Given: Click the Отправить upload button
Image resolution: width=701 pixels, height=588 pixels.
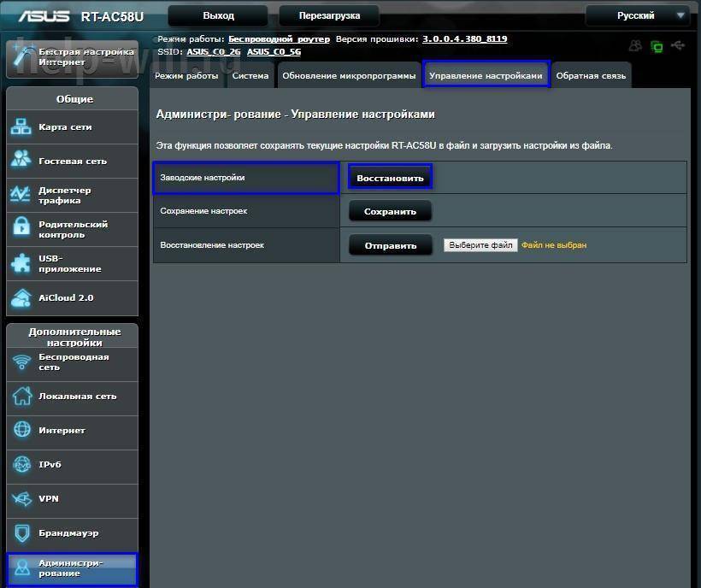Looking at the screenshot, I should click(391, 245).
